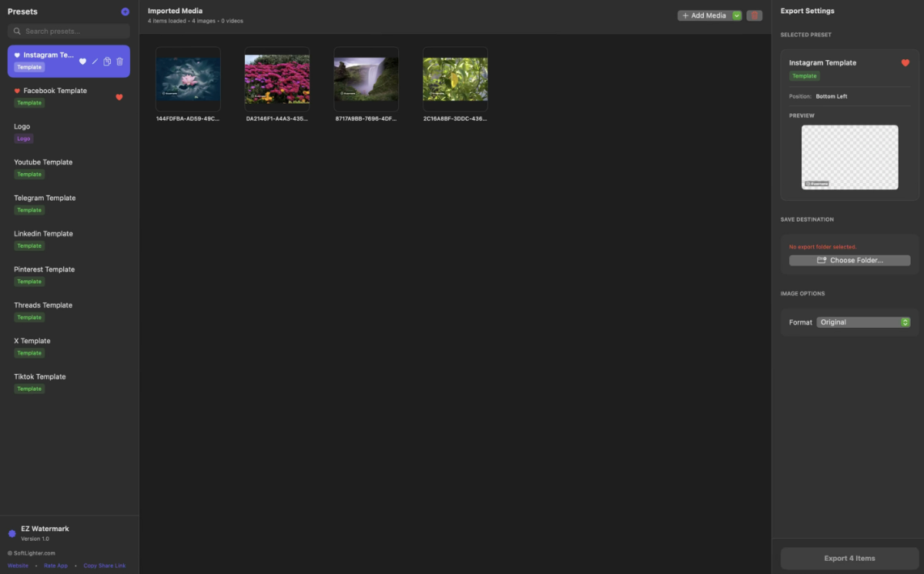Select the lotus flower image thumbnail 144FDFBA
Image resolution: width=924 pixels, height=574 pixels.
[188, 79]
